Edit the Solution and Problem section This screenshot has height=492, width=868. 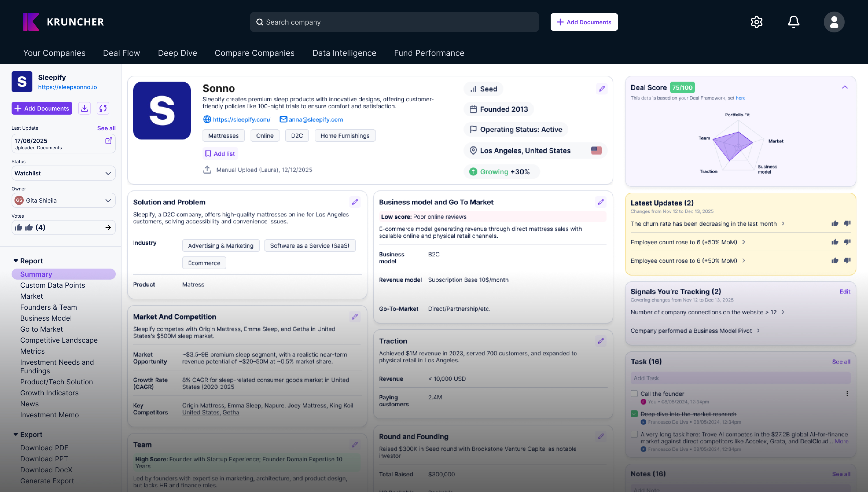[x=355, y=202]
